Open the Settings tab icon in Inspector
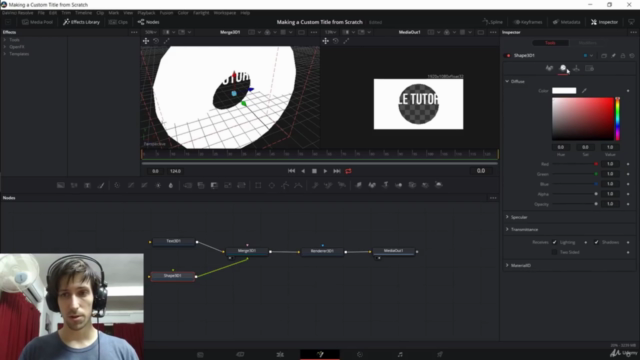This screenshot has height=360, width=640. (x=589, y=68)
